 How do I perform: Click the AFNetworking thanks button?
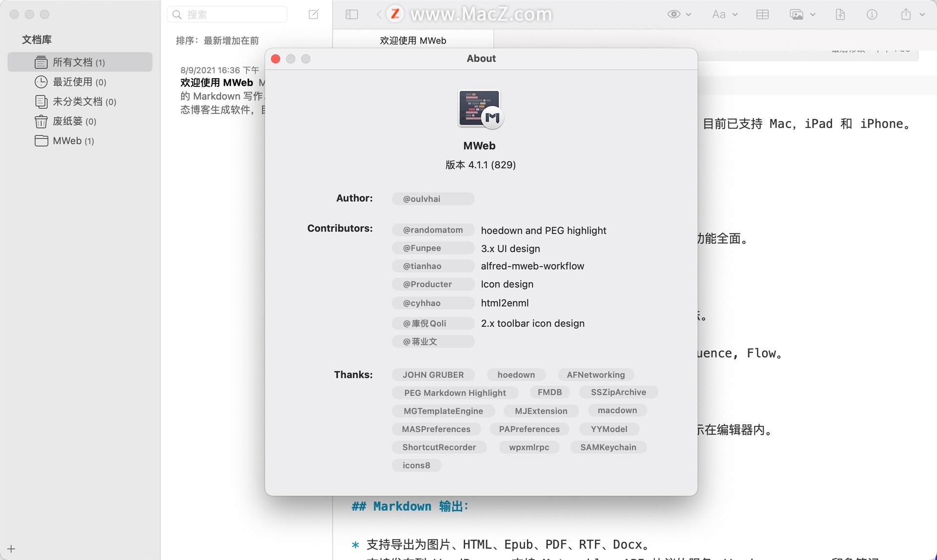(595, 375)
